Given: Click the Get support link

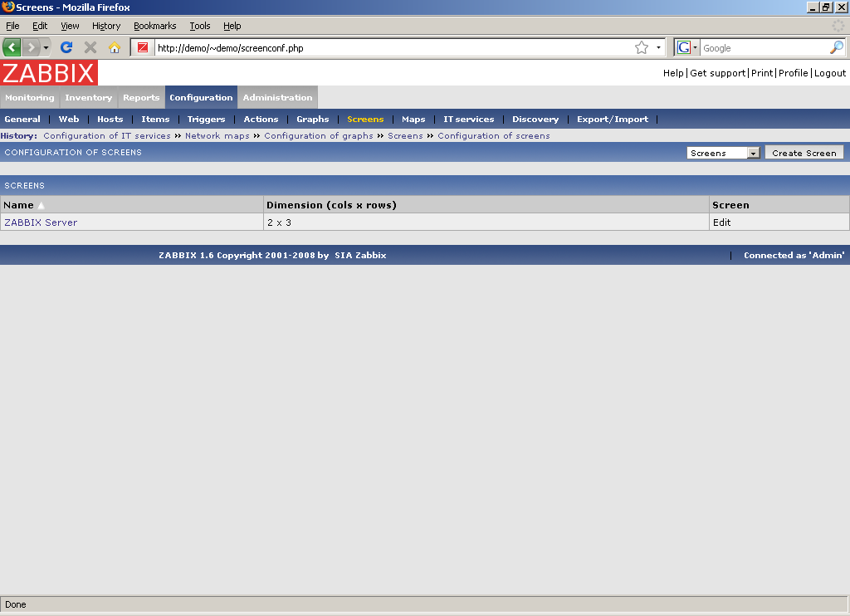Looking at the screenshot, I should pyautogui.click(x=718, y=73).
